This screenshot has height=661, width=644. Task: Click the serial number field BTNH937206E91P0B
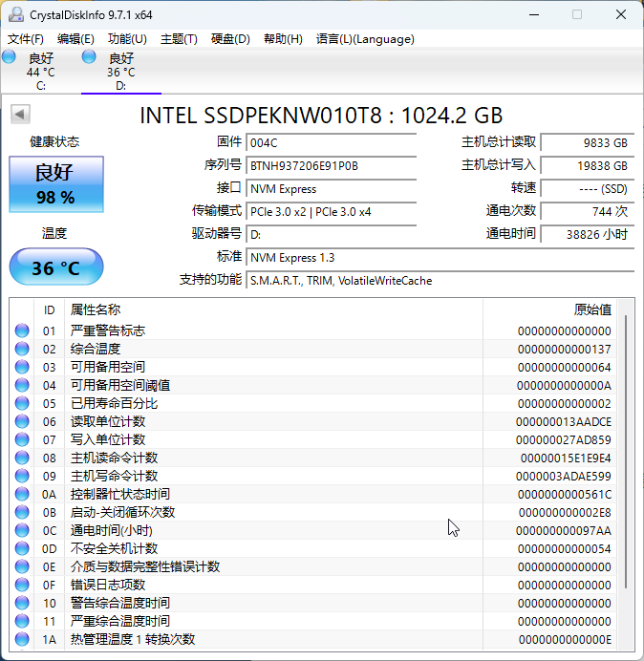pos(331,165)
